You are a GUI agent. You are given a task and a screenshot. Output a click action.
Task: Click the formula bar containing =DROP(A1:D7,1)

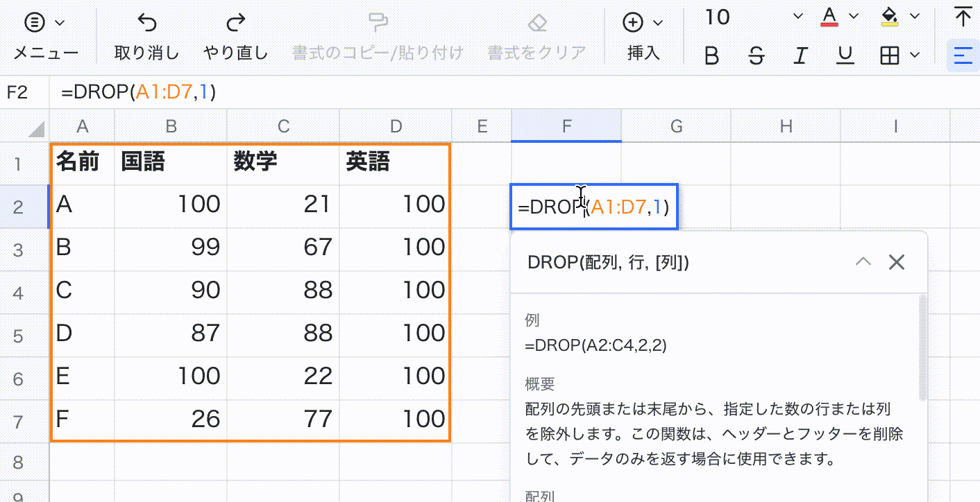coord(486,92)
